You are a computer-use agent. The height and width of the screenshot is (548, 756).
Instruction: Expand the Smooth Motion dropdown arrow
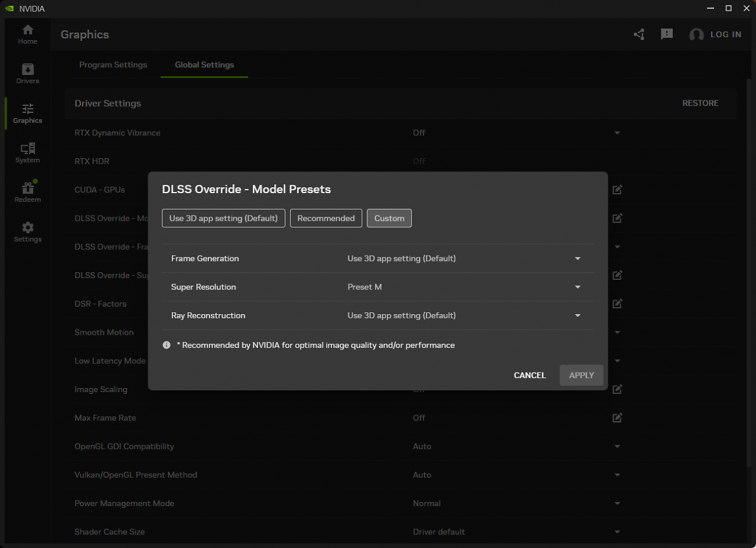(617, 332)
